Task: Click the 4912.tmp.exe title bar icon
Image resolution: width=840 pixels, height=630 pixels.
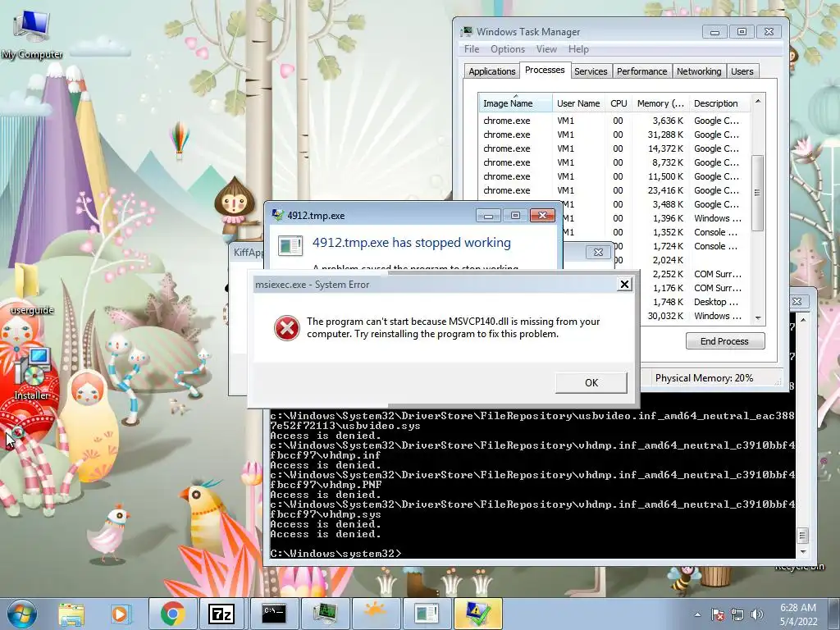Action: click(277, 216)
